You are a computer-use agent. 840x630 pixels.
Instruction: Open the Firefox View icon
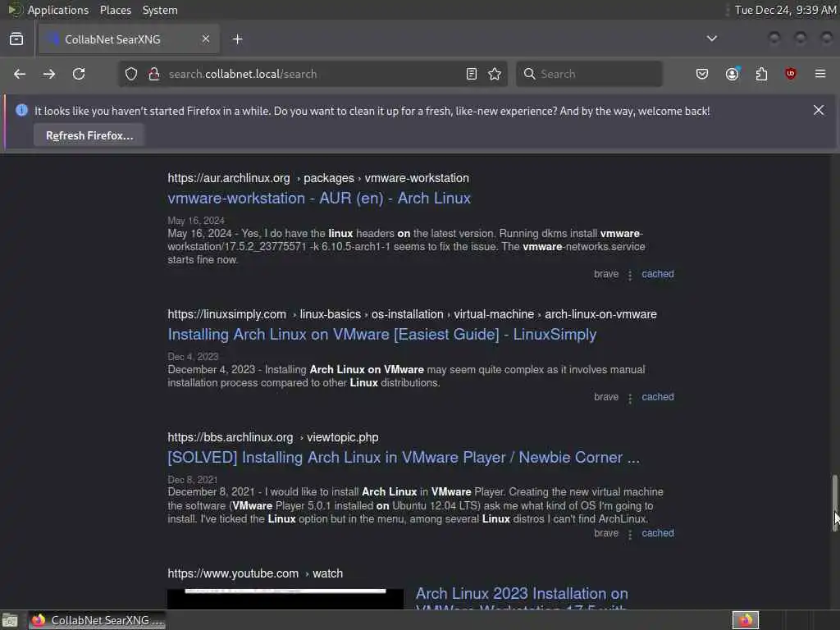tap(16, 39)
